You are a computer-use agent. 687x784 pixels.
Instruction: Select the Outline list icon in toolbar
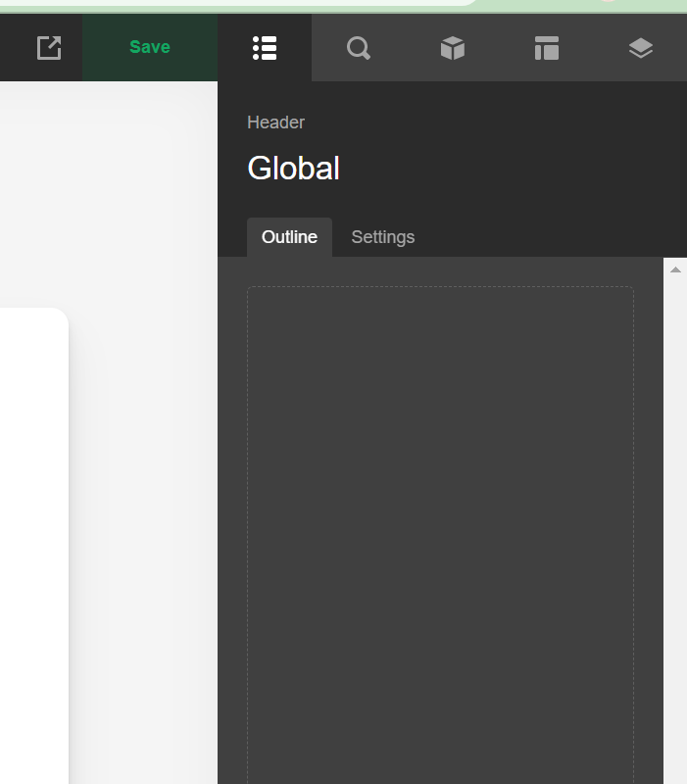(265, 47)
